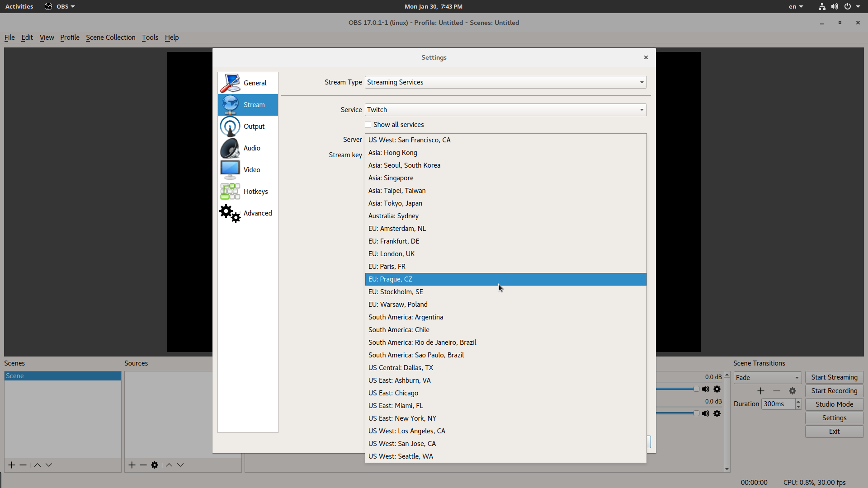The width and height of the screenshot is (868, 488).
Task: Open the Tools menu
Action: (x=150, y=38)
